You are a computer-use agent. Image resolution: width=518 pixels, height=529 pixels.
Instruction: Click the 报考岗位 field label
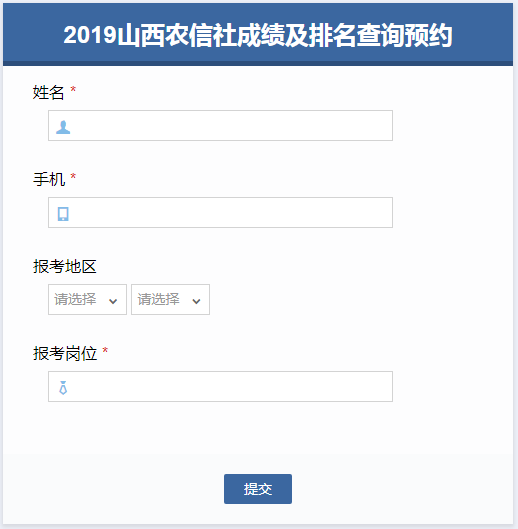65,354
